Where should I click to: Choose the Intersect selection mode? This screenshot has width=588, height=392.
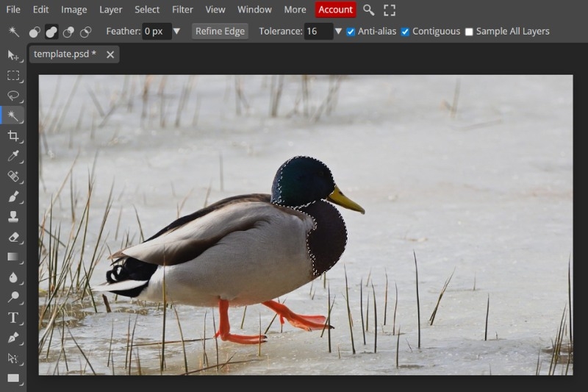(x=85, y=32)
